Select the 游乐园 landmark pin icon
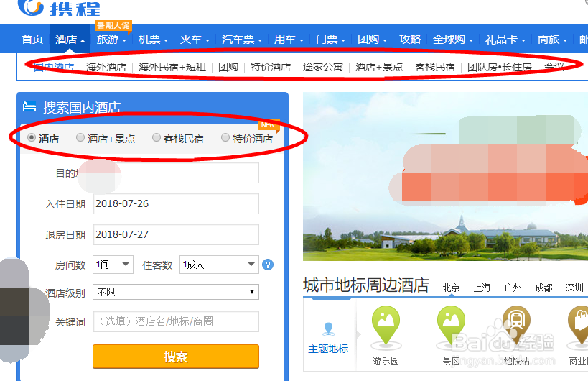This screenshot has width=588, height=381. pyautogui.click(x=386, y=325)
